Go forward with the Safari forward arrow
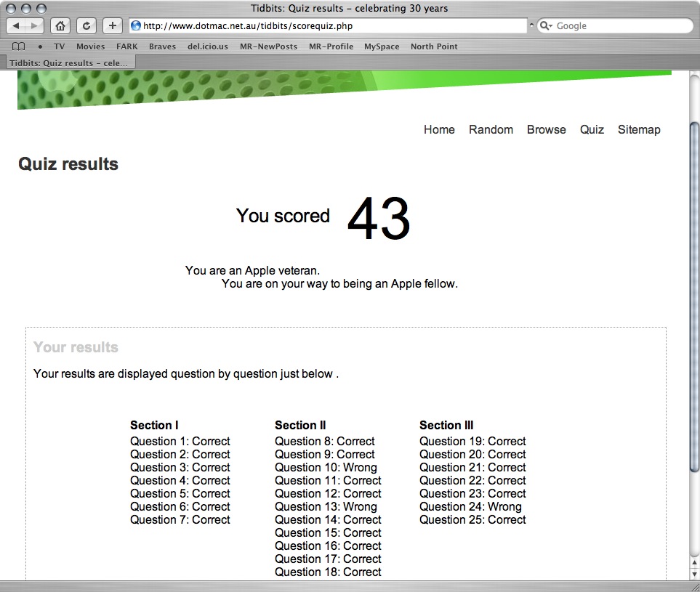700x592 pixels. pyautogui.click(x=34, y=26)
